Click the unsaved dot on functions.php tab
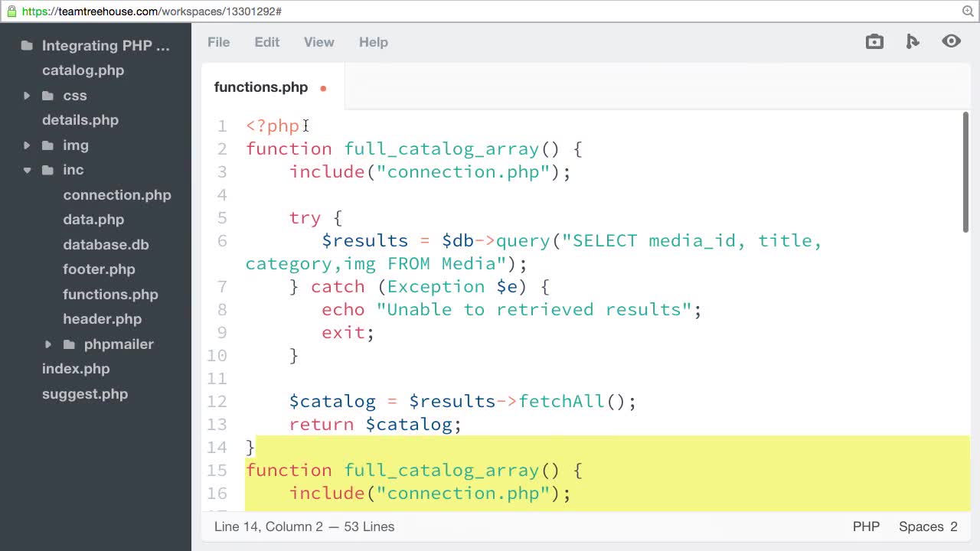 tap(323, 88)
